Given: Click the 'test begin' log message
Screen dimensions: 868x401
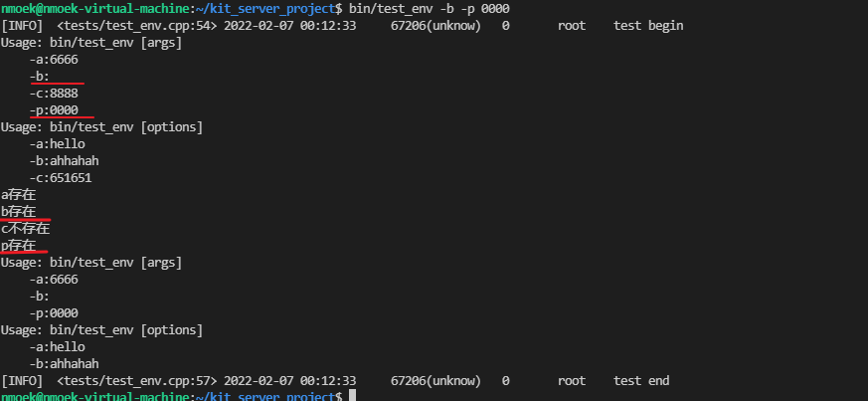Looking at the screenshot, I should pyautogui.click(x=648, y=26).
